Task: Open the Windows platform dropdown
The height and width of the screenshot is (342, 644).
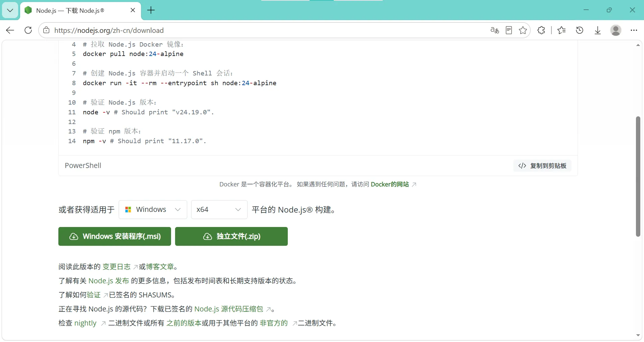Action: [x=153, y=210]
